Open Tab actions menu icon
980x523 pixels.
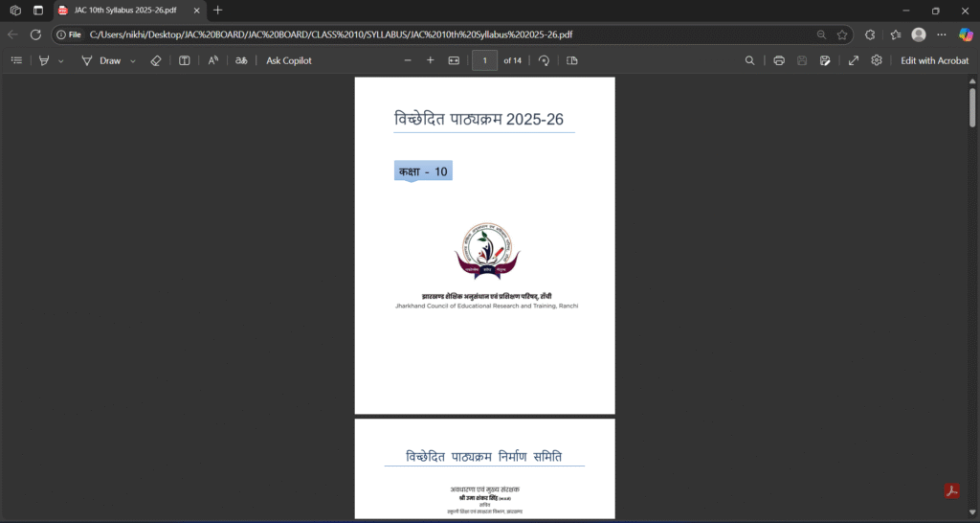coord(38,10)
